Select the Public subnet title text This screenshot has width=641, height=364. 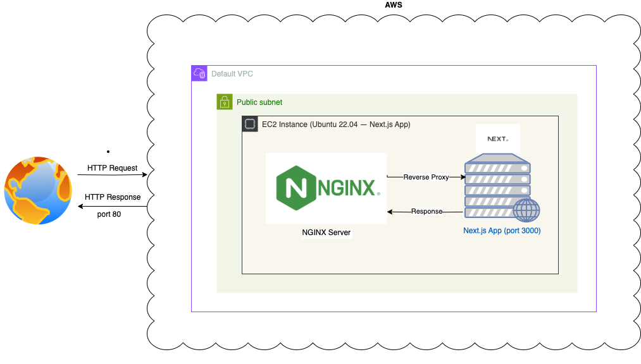pyautogui.click(x=259, y=102)
